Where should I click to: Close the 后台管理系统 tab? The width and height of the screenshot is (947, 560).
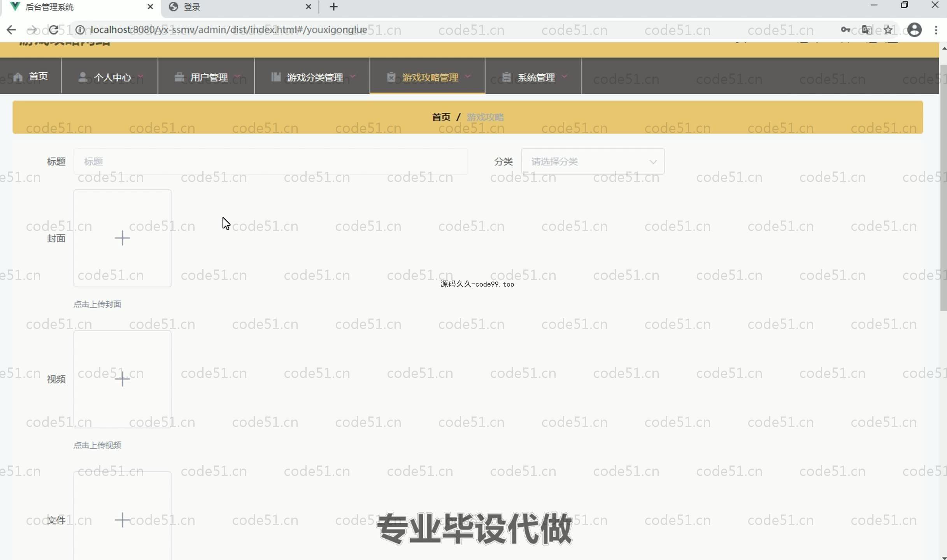pyautogui.click(x=150, y=7)
